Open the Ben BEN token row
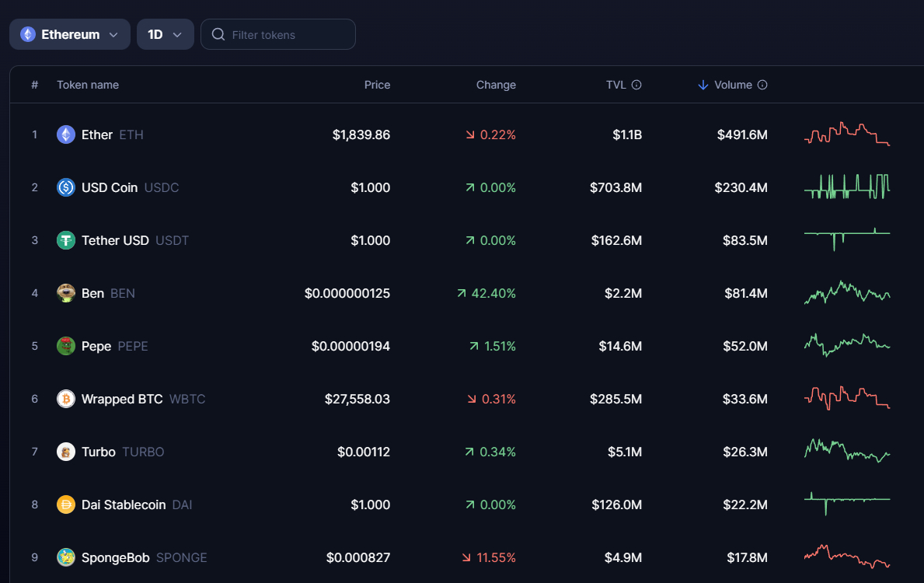 pyautogui.click(x=467, y=293)
